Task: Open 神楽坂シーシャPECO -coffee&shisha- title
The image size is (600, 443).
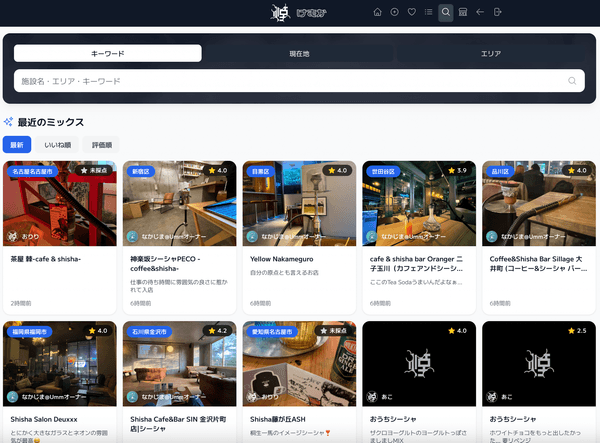Action: [165, 264]
